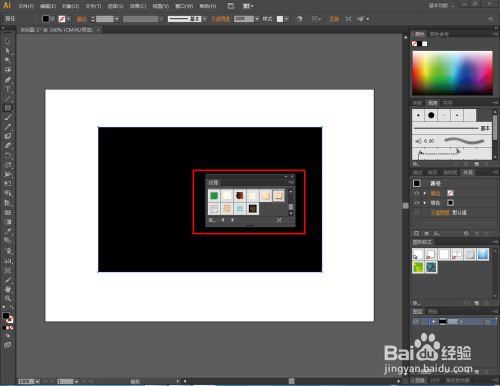
Task: Click add new stroke icon in Appearance panel
Action: tap(416, 233)
